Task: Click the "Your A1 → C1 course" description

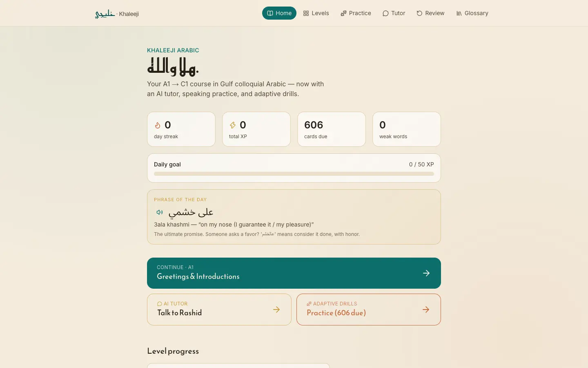Action: [x=236, y=89]
